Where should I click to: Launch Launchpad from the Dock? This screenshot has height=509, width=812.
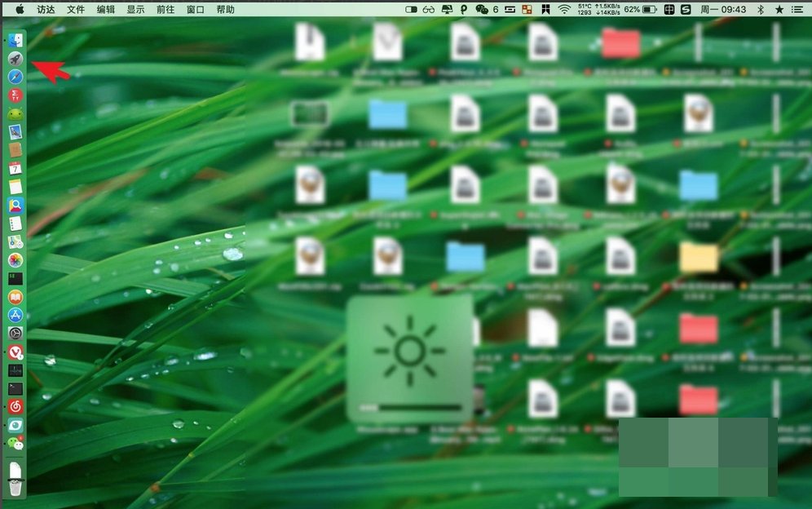click(x=15, y=57)
